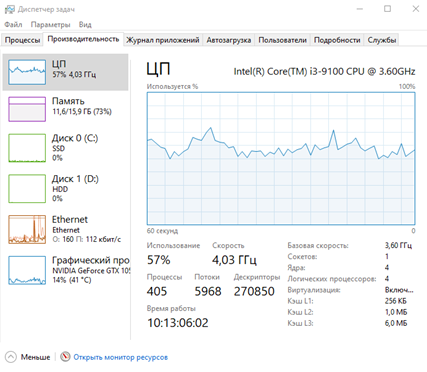Select the Диск 0 (C:) label

click(75, 138)
